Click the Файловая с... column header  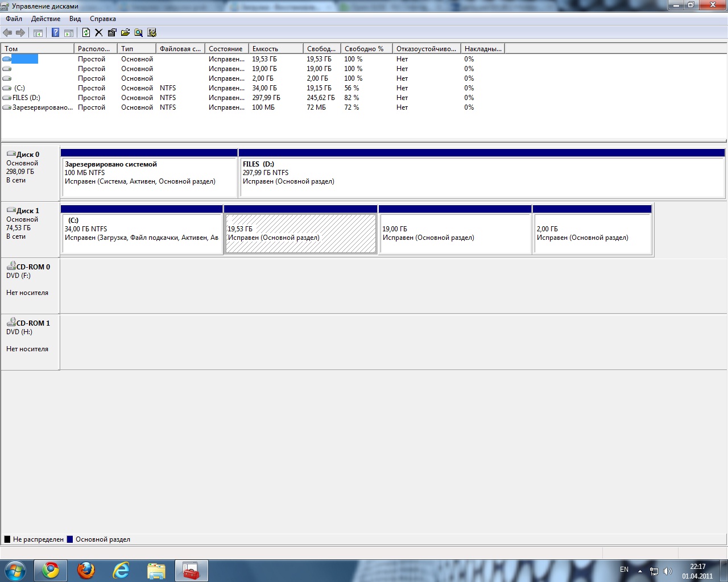[180, 49]
